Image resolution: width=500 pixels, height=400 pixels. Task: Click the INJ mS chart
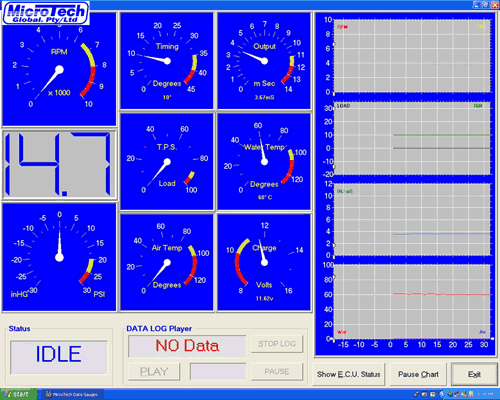[412, 220]
